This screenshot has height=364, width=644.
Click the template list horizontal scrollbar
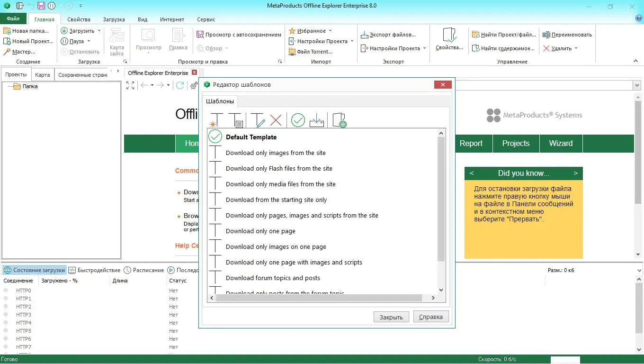(319, 298)
